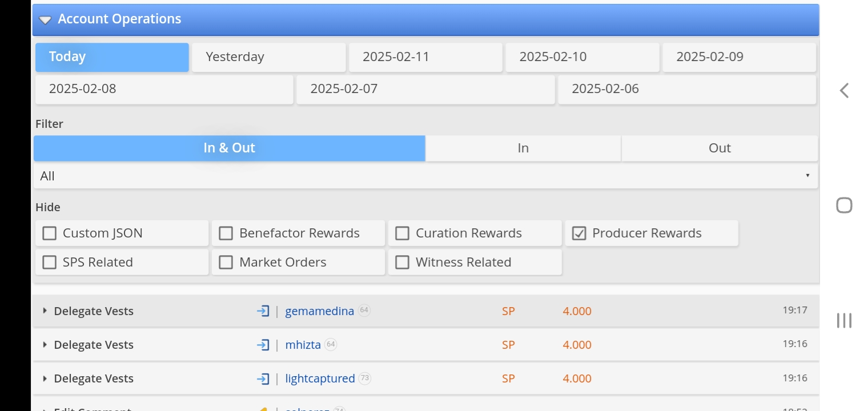Click incoming delegation icon beside lightcaptured

[x=263, y=378]
